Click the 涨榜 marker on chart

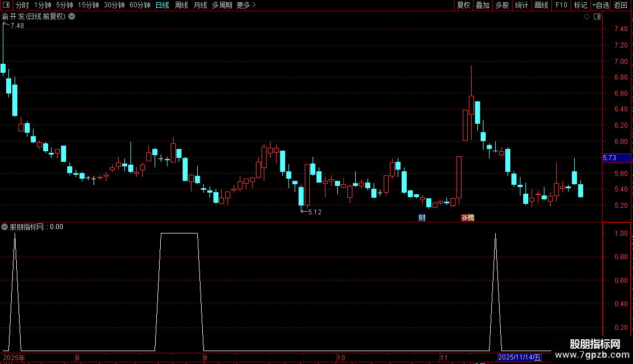pyautogui.click(x=468, y=218)
